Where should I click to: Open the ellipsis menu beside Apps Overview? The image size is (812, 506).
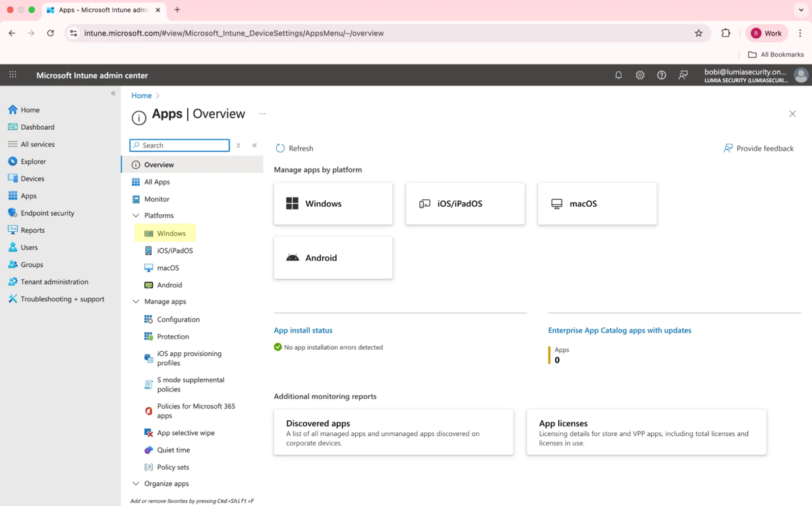point(262,114)
